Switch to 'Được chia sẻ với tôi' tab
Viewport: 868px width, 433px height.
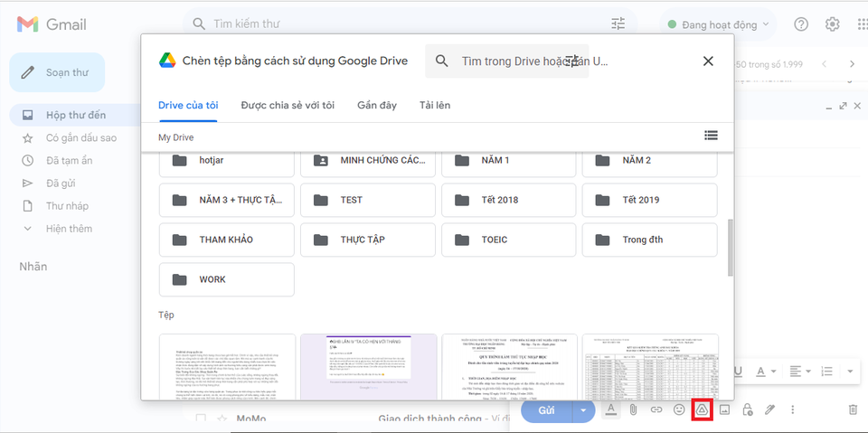[288, 105]
